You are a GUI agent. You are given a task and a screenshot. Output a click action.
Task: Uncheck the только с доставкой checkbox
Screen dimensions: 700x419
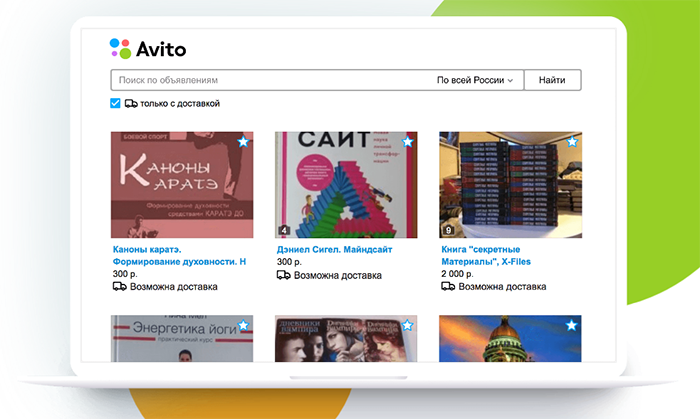(115, 104)
